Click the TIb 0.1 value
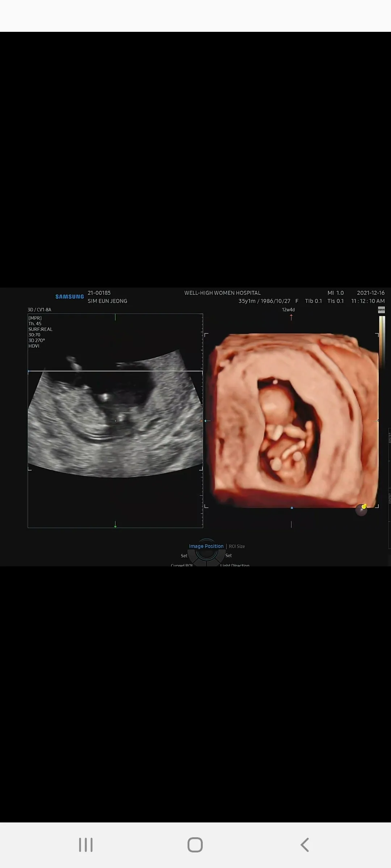The image size is (391, 868). pyautogui.click(x=313, y=301)
